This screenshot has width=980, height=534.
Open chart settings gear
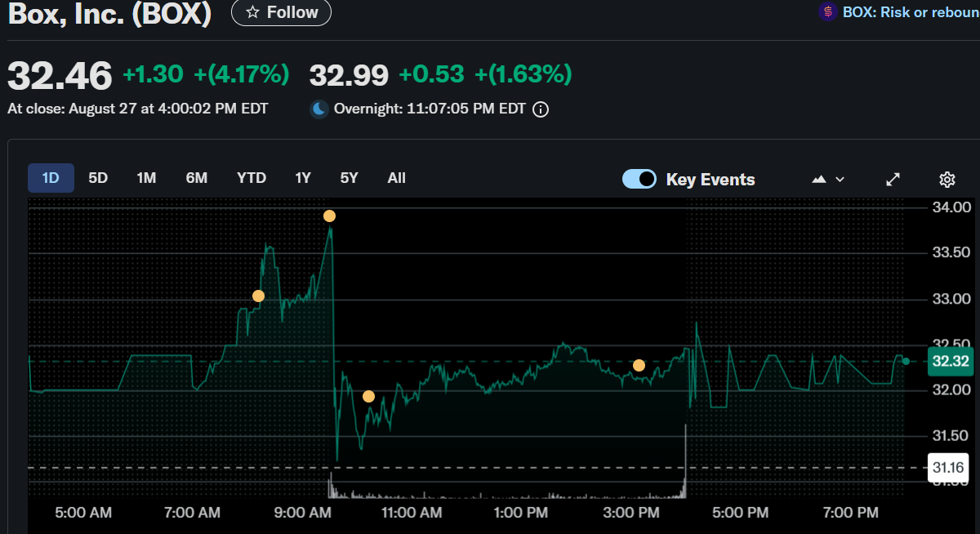[x=947, y=180]
